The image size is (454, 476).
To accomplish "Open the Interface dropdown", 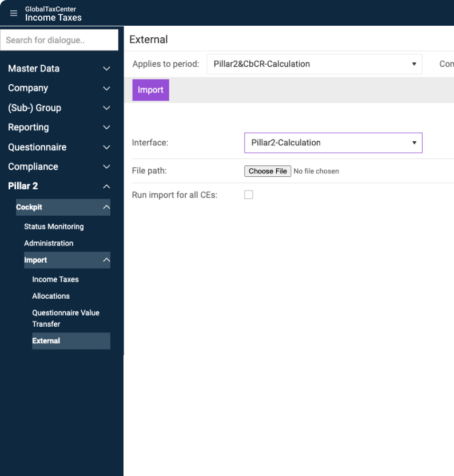I will pos(333,143).
